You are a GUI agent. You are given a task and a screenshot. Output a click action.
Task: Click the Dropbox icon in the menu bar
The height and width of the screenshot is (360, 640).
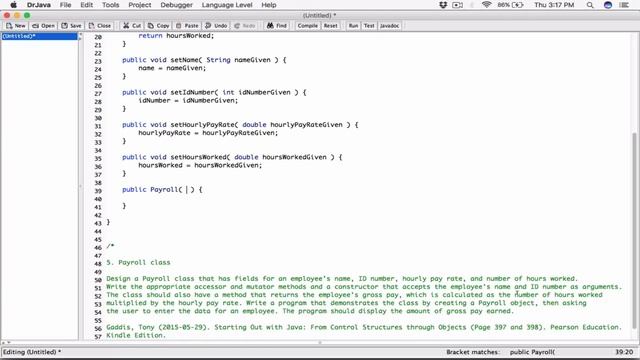(443, 5)
